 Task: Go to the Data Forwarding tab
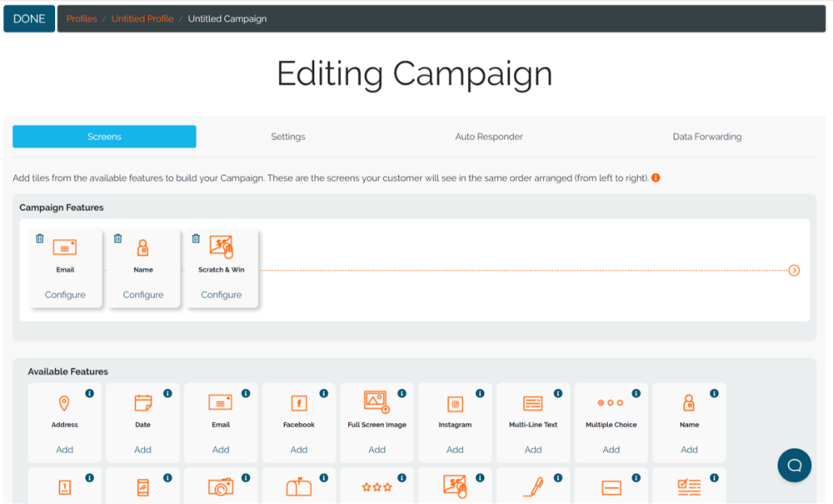tap(706, 137)
